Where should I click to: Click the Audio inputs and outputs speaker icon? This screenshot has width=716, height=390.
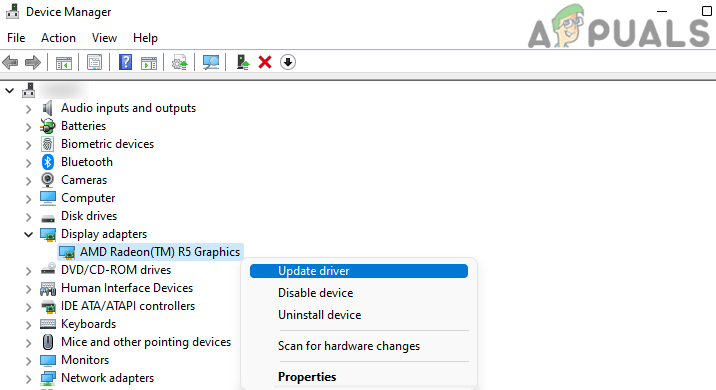47,108
